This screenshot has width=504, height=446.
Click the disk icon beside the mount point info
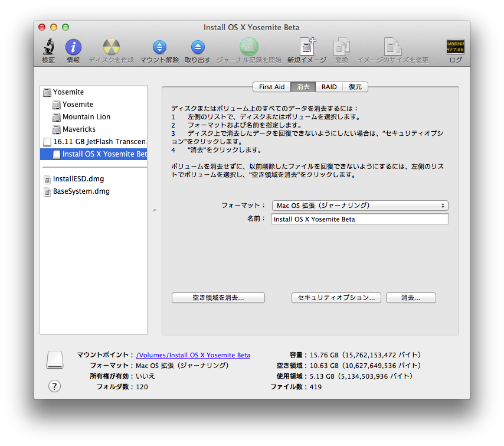(55, 359)
